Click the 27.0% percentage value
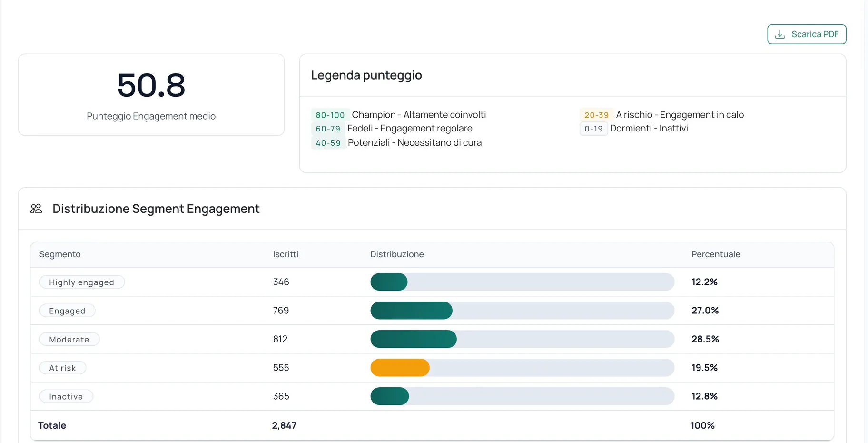The image size is (868, 443). coord(705,311)
